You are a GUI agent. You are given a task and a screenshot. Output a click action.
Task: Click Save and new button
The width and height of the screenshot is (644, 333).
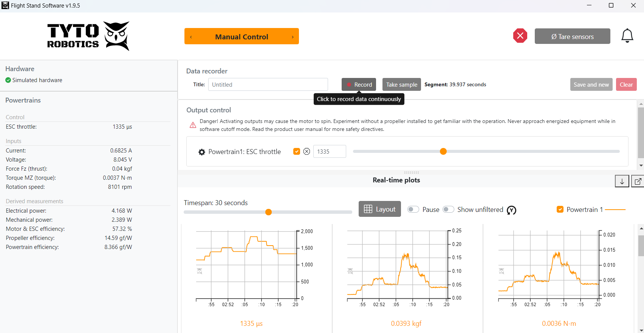coord(591,84)
